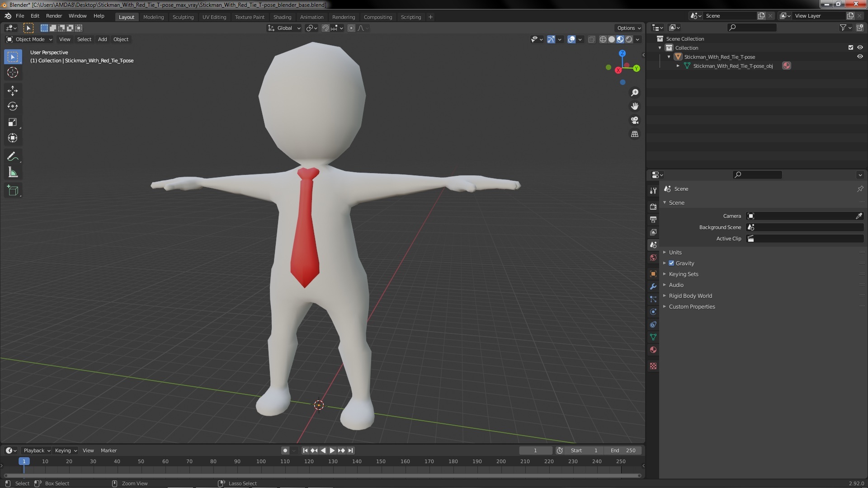Open the Output properties tab

click(x=653, y=219)
